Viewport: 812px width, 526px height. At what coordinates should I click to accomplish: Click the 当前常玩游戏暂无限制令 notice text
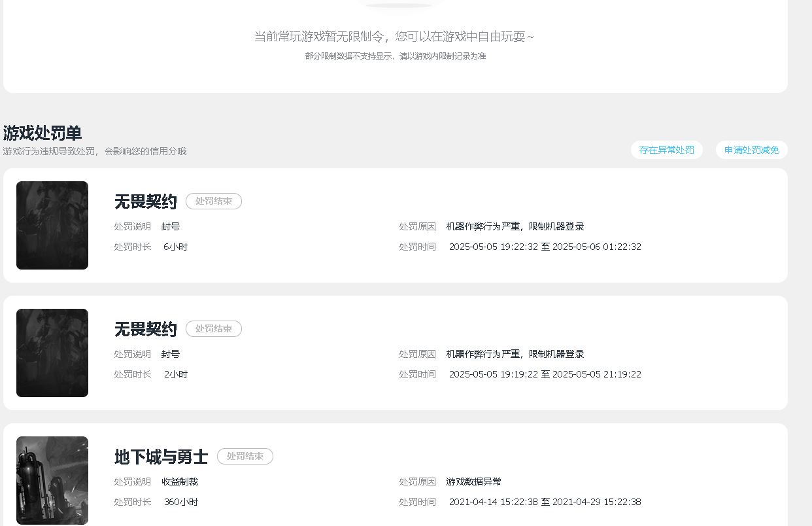point(394,37)
